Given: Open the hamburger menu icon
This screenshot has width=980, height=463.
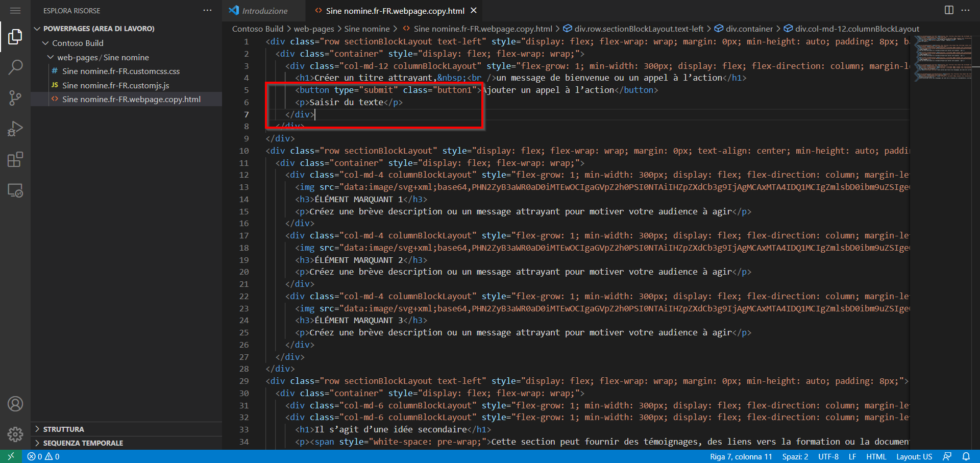Looking at the screenshot, I should [15, 10].
